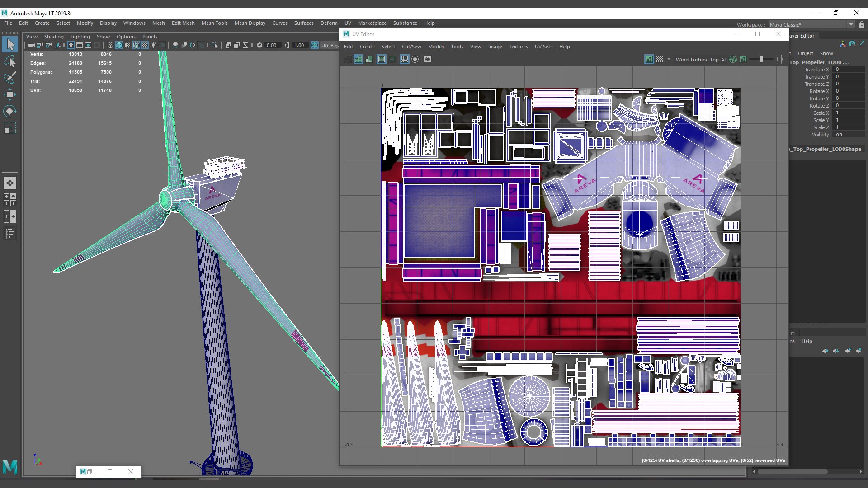The width and height of the screenshot is (868, 488).
Task: Toggle the checker map display in UV Editor
Action: (660, 59)
